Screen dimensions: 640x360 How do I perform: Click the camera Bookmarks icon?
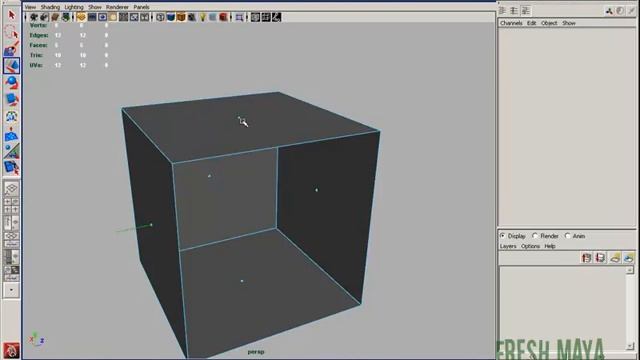point(55,17)
